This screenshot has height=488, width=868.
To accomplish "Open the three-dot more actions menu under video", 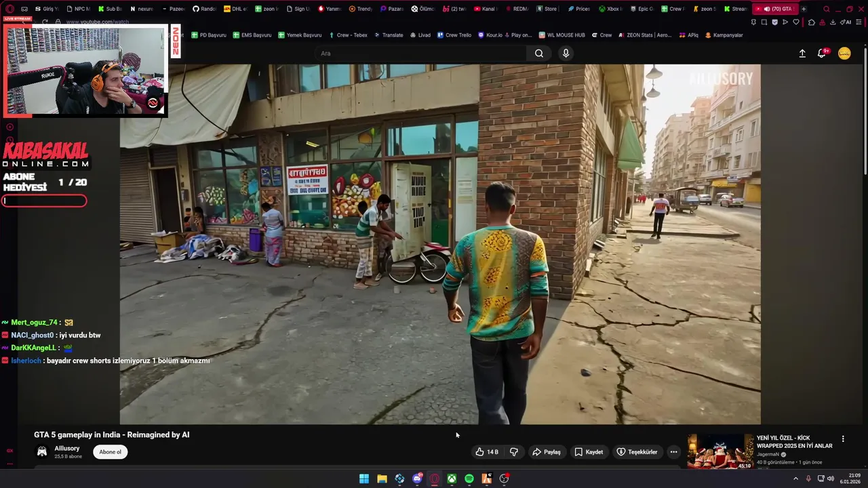I will click(x=673, y=452).
